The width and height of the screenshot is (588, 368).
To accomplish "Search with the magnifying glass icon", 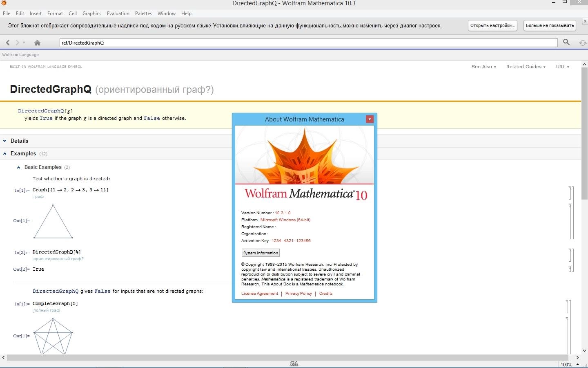I will pyautogui.click(x=566, y=42).
